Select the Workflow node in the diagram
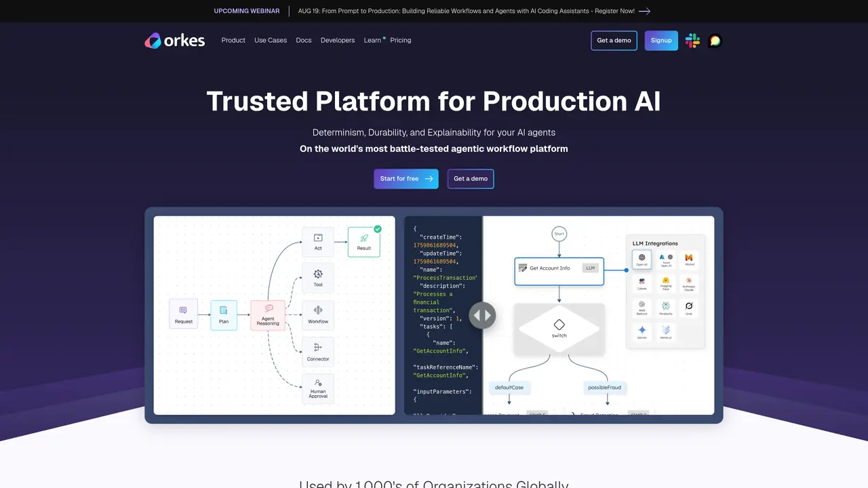The height and width of the screenshot is (488, 868). coord(318,315)
